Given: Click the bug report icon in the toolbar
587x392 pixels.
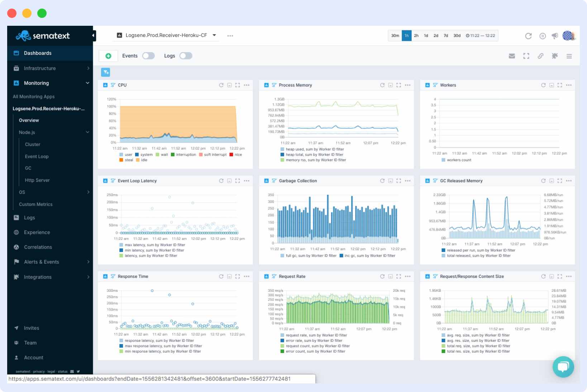Looking at the screenshot, I should (555, 56).
